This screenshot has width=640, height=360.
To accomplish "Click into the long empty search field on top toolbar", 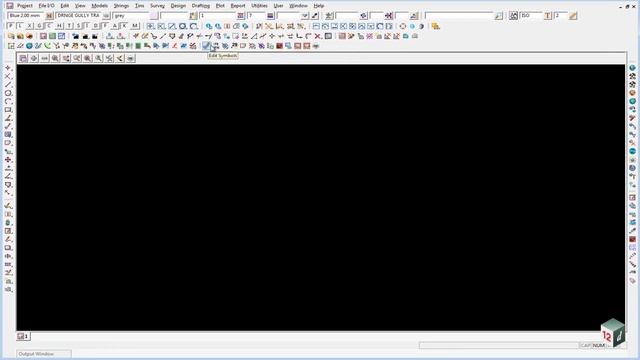I will tap(459, 16).
